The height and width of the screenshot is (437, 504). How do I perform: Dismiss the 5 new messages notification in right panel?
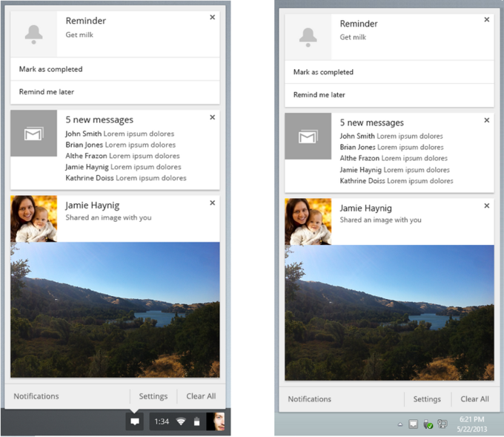(487, 120)
